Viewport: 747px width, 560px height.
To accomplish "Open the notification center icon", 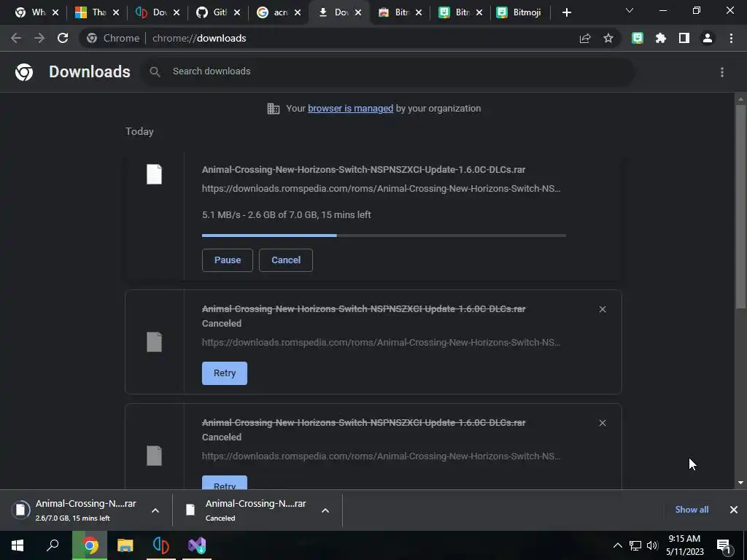I will [723, 545].
